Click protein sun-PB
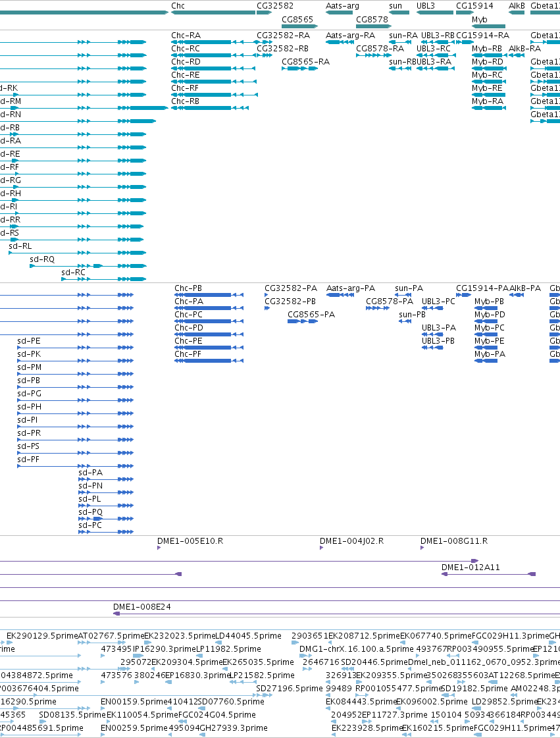 click(x=405, y=321)
